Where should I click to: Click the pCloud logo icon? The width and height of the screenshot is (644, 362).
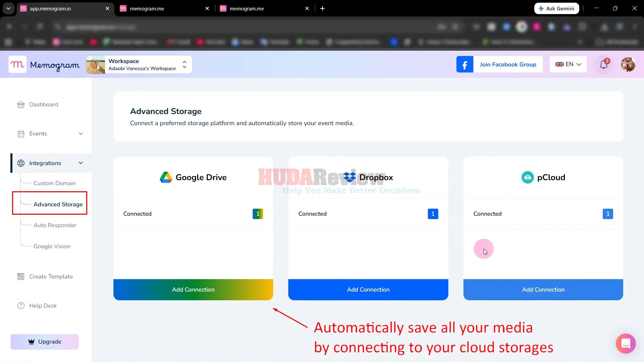(528, 177)
